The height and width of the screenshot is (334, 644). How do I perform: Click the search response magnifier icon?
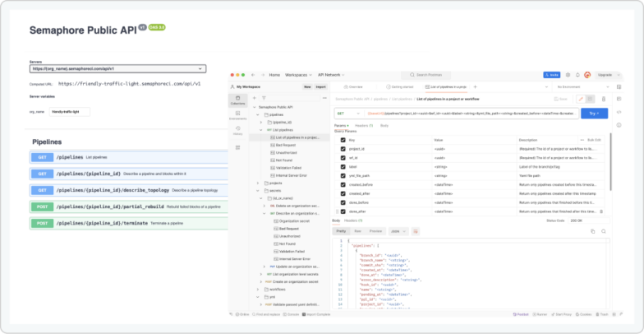tap(604, 232)
